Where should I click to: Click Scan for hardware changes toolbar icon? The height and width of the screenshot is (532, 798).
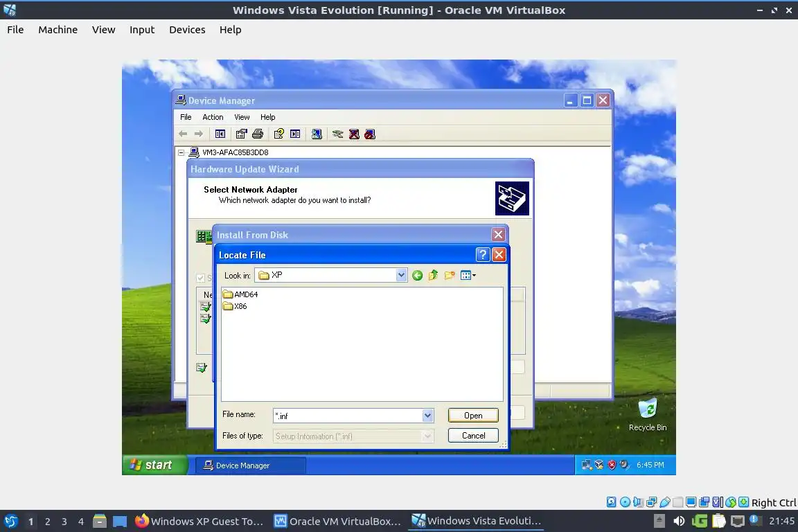tap(317, 134)
